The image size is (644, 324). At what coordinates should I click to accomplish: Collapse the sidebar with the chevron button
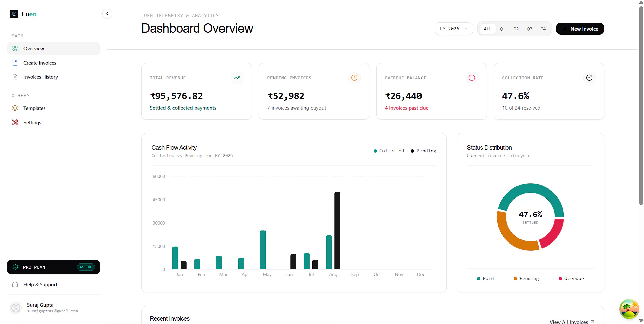pyautogui.click(x=107, y=14)
